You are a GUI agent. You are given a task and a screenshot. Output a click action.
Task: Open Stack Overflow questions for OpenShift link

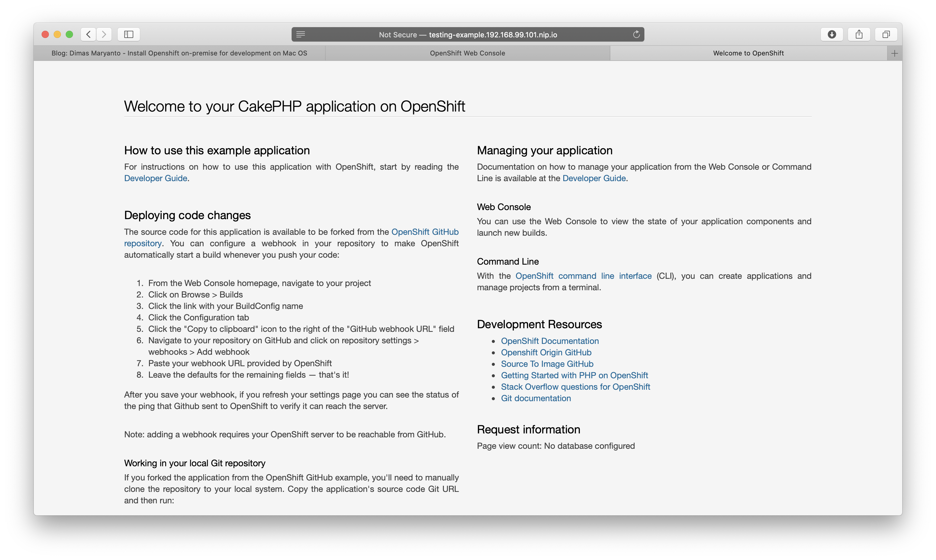(576, 387)
